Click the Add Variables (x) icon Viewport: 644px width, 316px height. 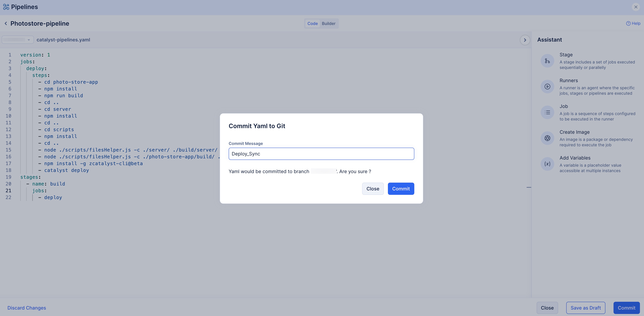click(547, 164)
